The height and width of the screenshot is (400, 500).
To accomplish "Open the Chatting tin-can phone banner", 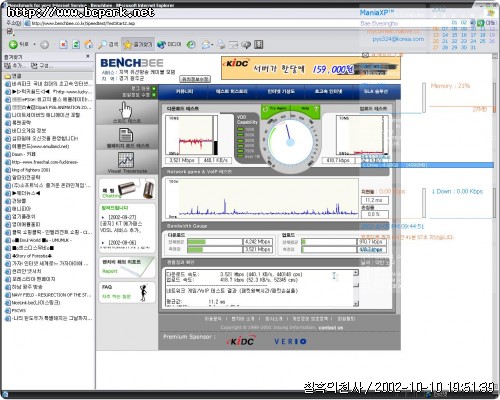I will click(127, 189).
